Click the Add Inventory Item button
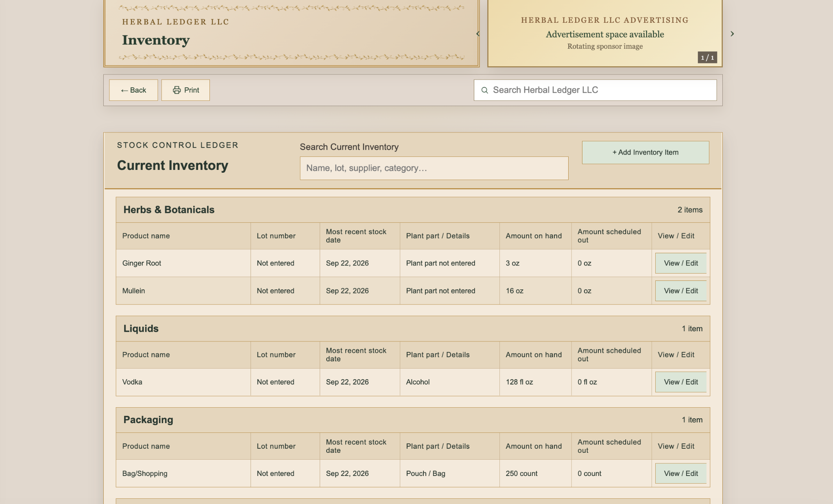This screenshot has height=504, width=833. pos(645,152)
